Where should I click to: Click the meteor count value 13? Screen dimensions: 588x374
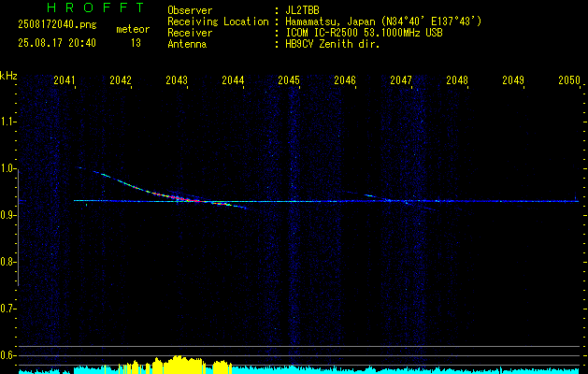click(136, 43)
